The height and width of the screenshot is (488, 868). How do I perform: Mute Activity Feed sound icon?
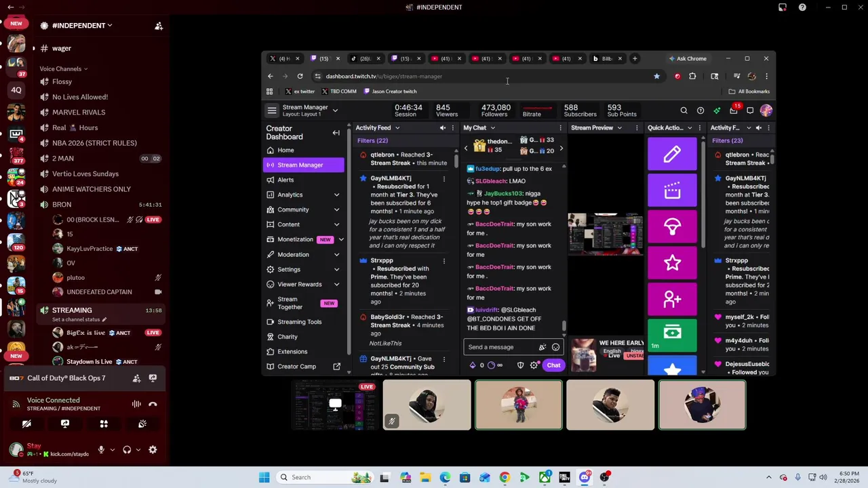point(442,127)
